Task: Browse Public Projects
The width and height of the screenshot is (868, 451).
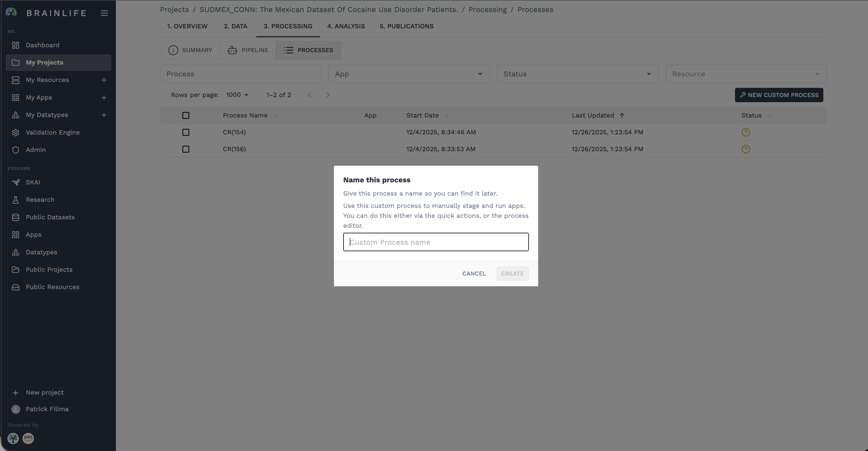Action: (58, 270)
